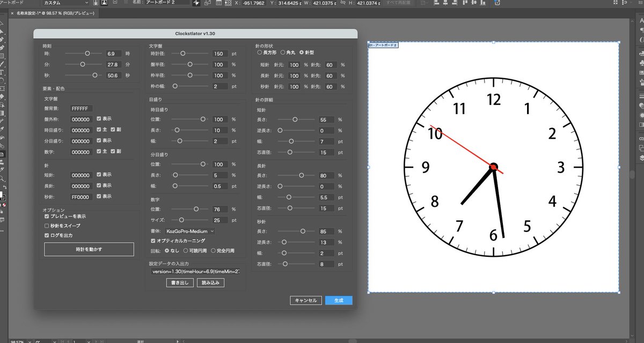Enable 秒針をスイープ checkbox

tap(47, 226)
